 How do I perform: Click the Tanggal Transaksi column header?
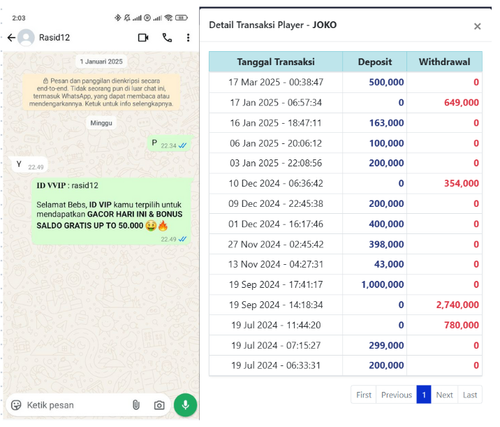click(276, 62)
